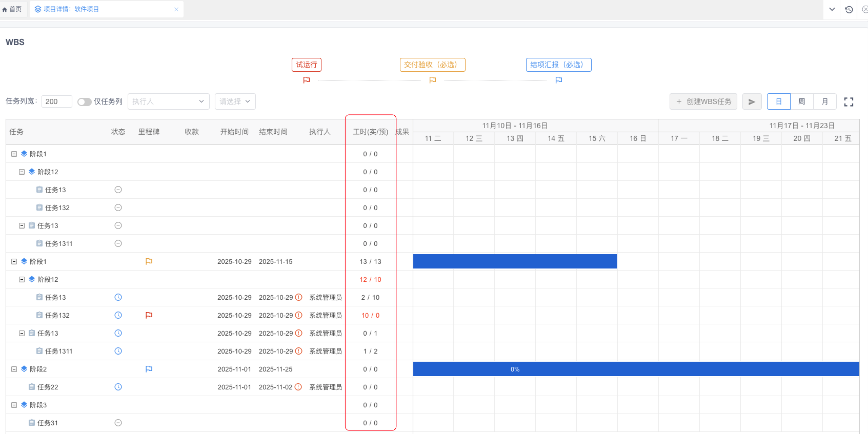Open the 请选择 dropdown
868x434 pixels.
235,101
